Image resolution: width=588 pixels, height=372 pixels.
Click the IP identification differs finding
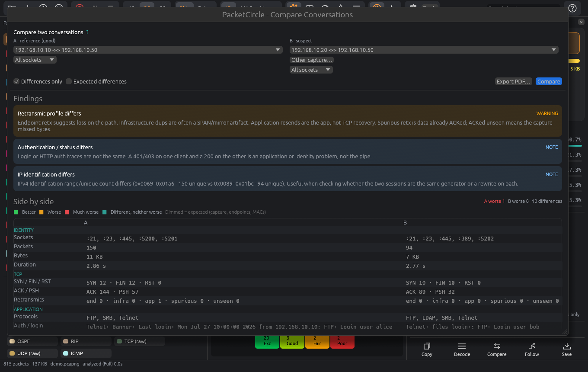pos(288,179)
